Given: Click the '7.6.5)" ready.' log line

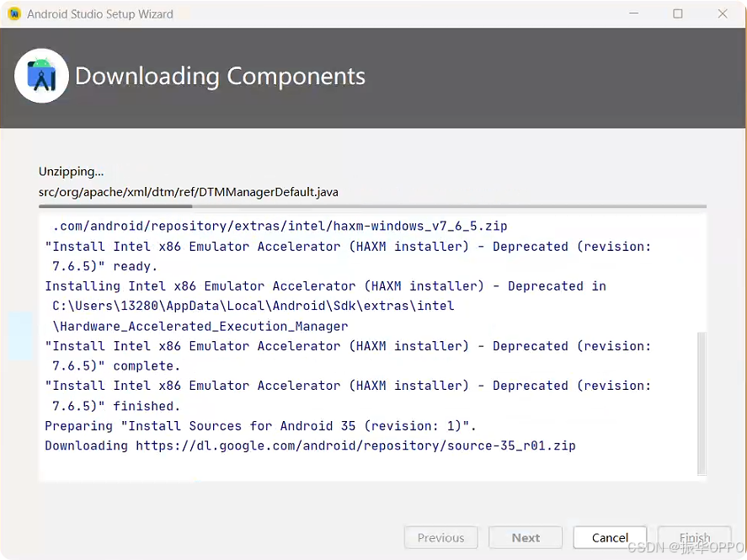Looking at the screenshot, I should [x=104, y=266].
